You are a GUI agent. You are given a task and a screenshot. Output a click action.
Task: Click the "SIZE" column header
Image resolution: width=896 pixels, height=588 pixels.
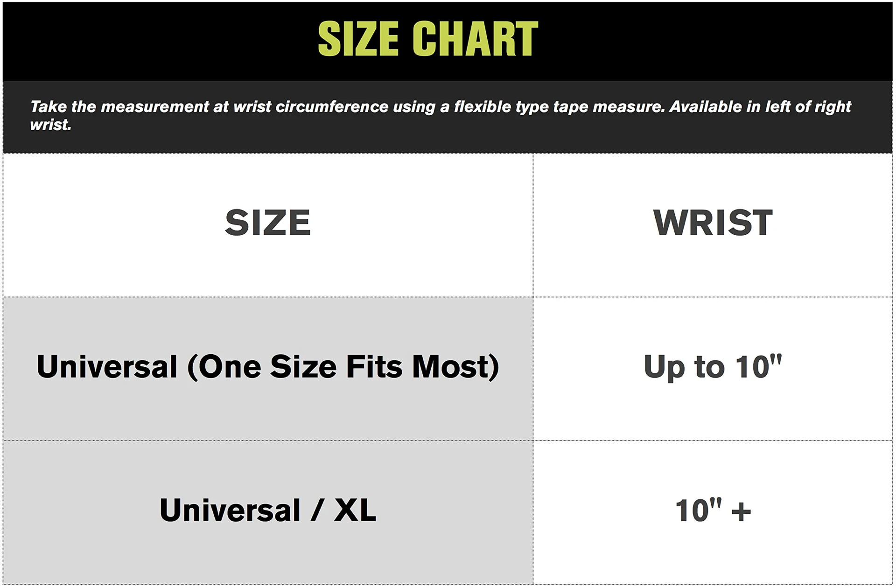click(x=268, y=223)
